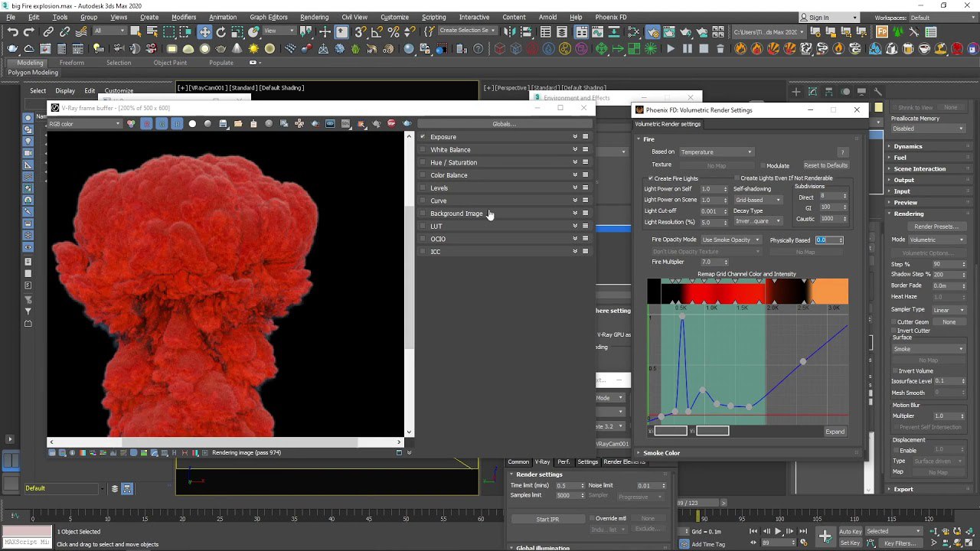Select the Select and Move tool
This screenshot has width=980, height=551.
point(204,32)
